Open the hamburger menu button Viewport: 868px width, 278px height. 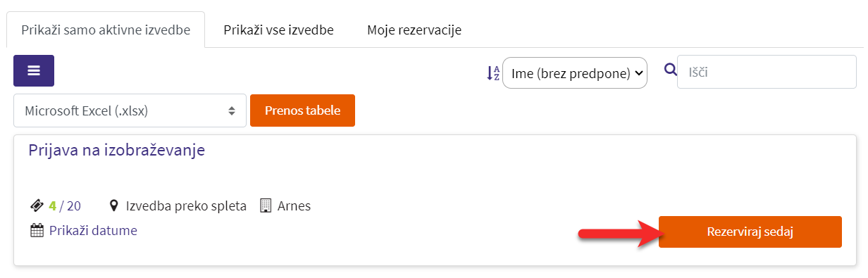(x=34, y=70)
